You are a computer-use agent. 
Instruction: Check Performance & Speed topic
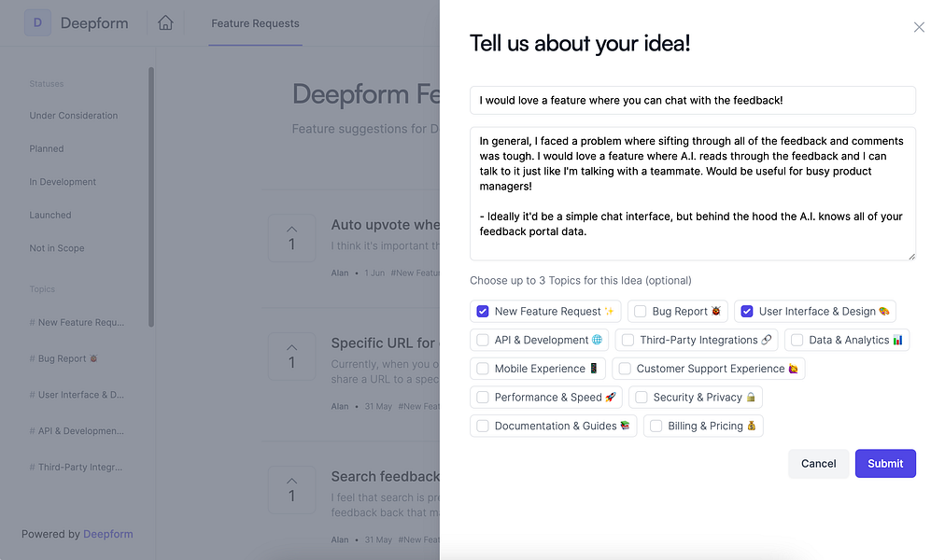[x=482, y=398]
